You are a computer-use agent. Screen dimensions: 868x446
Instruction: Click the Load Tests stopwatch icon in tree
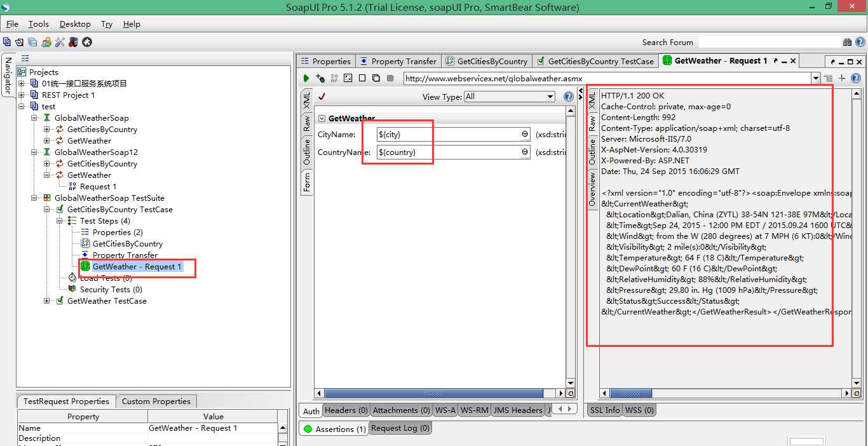tap(72, 278)
